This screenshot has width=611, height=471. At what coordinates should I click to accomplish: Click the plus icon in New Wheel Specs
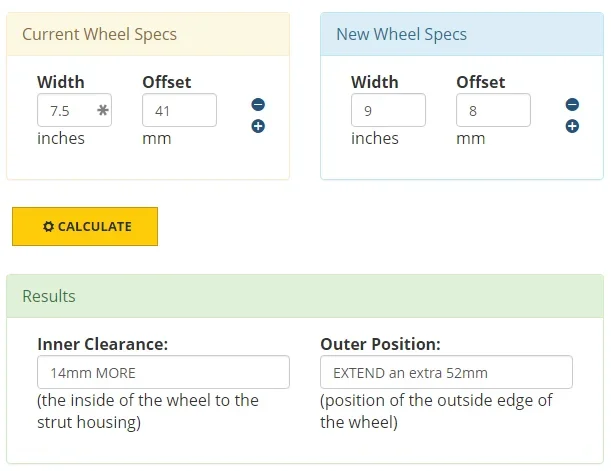tap(572, 126)
